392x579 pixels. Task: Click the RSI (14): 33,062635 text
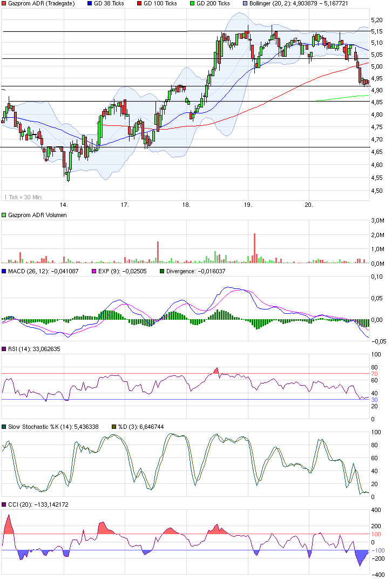pos(34,349)
